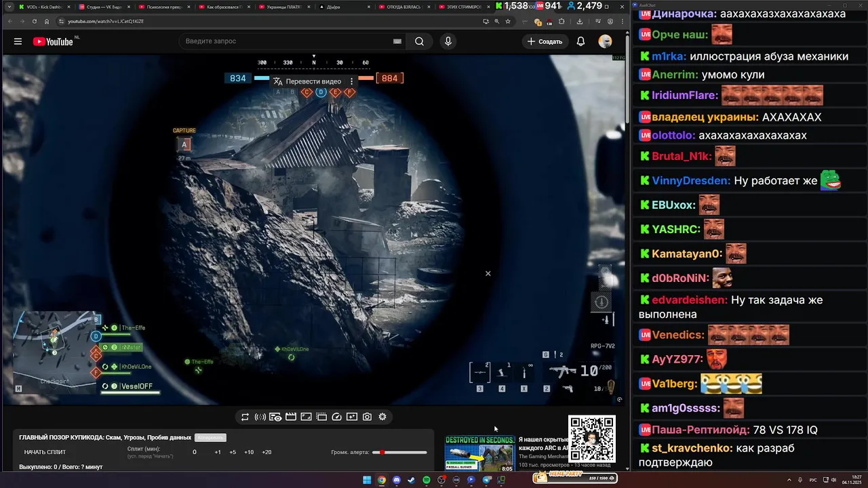Click the film strip icon under player
The height and width of the screenshot is (488, 868).
coord(321,417)
